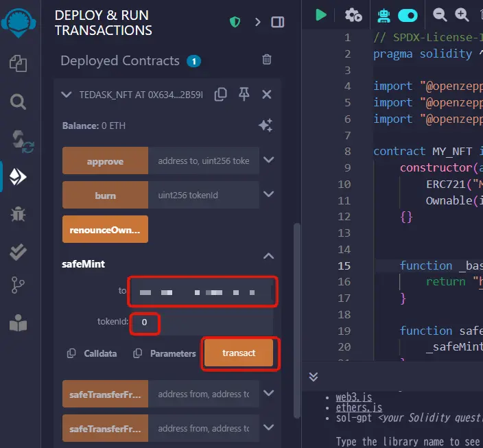Click 'pragma solidity' code line
This screenshot has width=483, height=448.
[428, 54]
